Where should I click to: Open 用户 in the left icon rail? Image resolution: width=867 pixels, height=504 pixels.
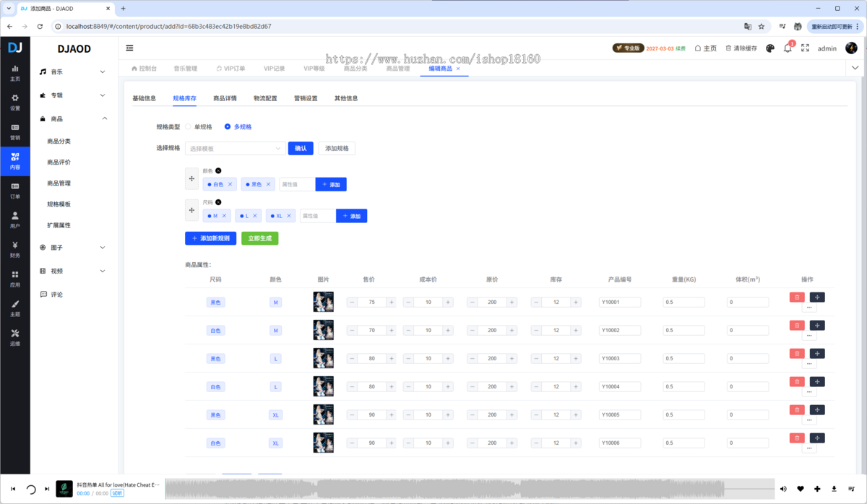(x=15, y=220)
